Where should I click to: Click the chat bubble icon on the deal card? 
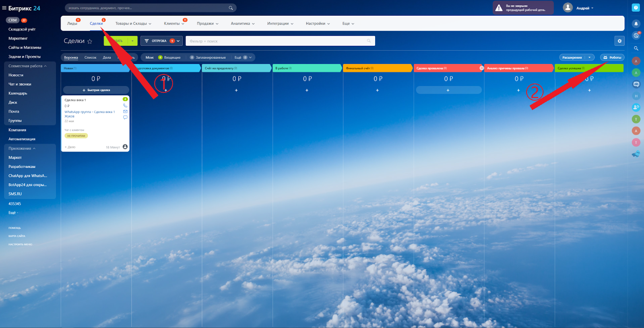[x=125, y=117]
